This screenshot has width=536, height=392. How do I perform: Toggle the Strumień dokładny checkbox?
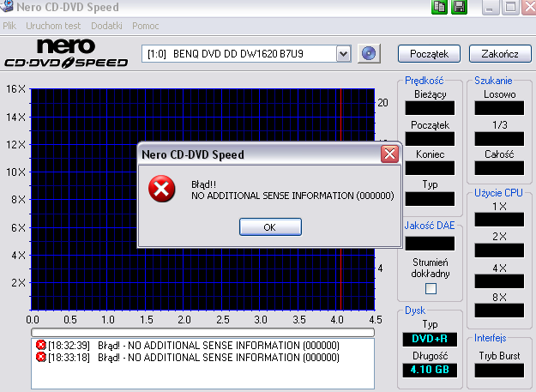point(431,289)
